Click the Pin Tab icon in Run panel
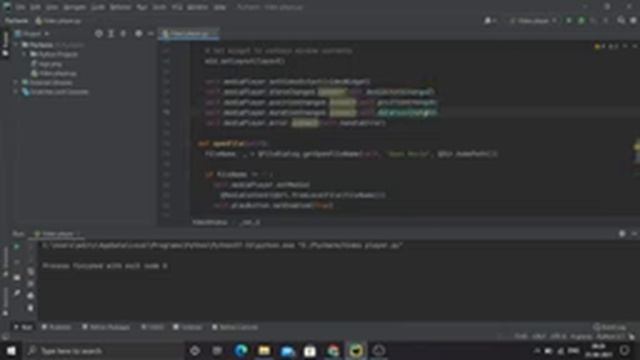Image resolution: width=640 pixels, height=360 pixels. (x=17, y=293)
